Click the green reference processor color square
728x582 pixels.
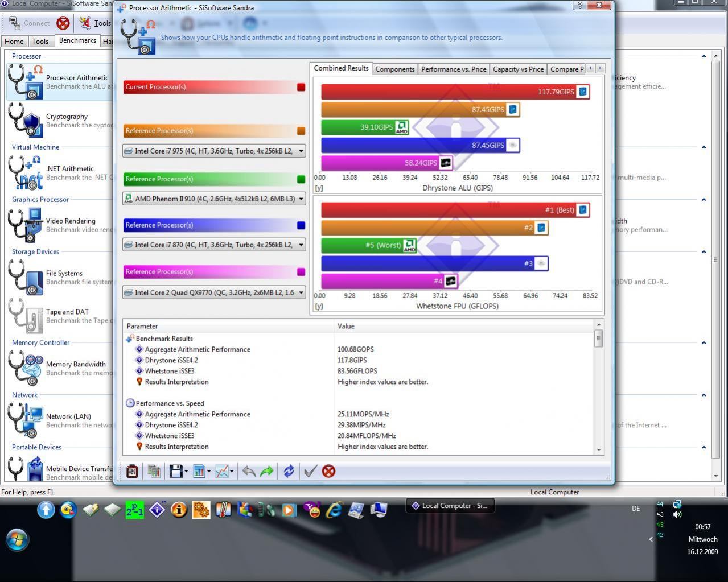pyautogui.click(x=301, y=179)
